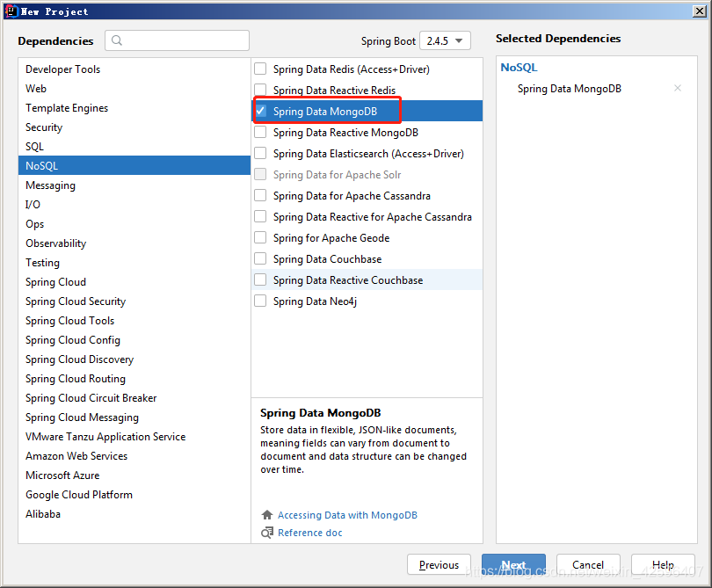
Task: Choose Spring Cloud Discovery category
Action: [x=134, y=359]
